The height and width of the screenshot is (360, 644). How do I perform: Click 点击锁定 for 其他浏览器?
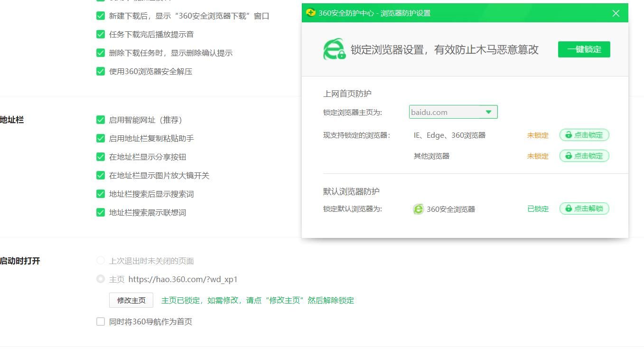[584, 156]
